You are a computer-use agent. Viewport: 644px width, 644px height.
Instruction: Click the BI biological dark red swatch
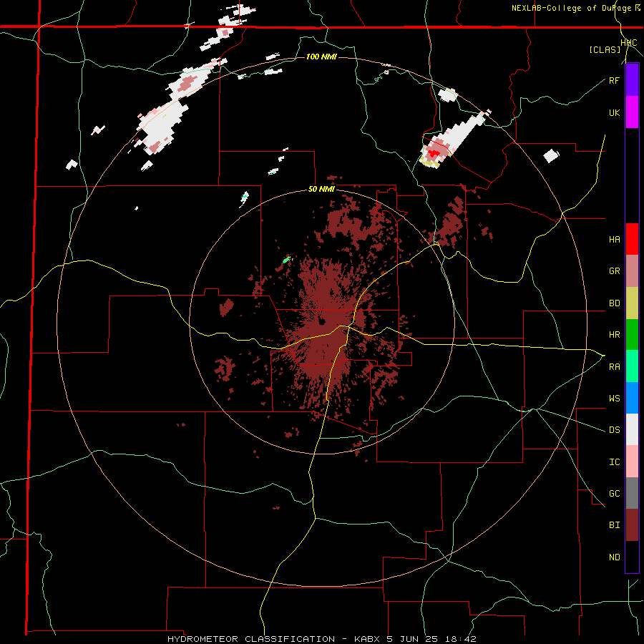point(632,525)
